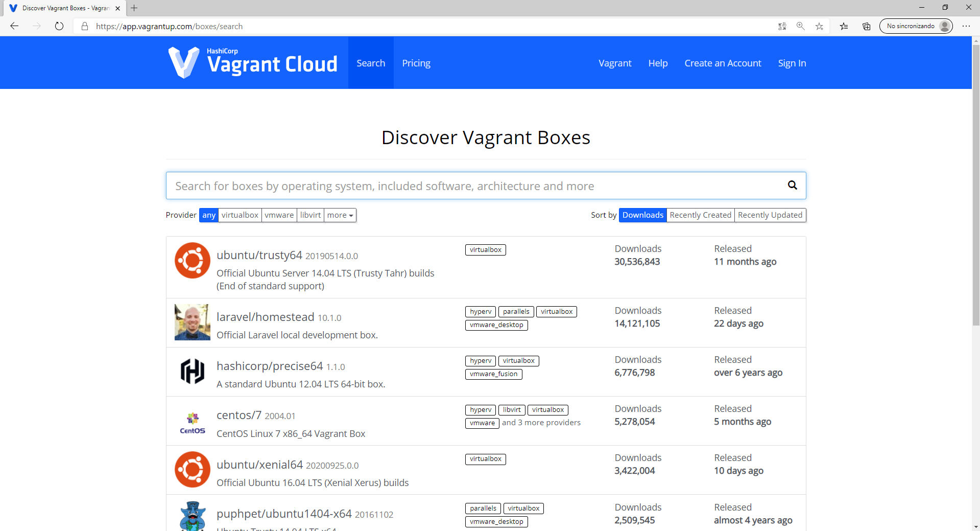The height and width of the screenshot is (531, 980).
Task: Sort boxes by Recently Updated
Action: coord(770,215)
